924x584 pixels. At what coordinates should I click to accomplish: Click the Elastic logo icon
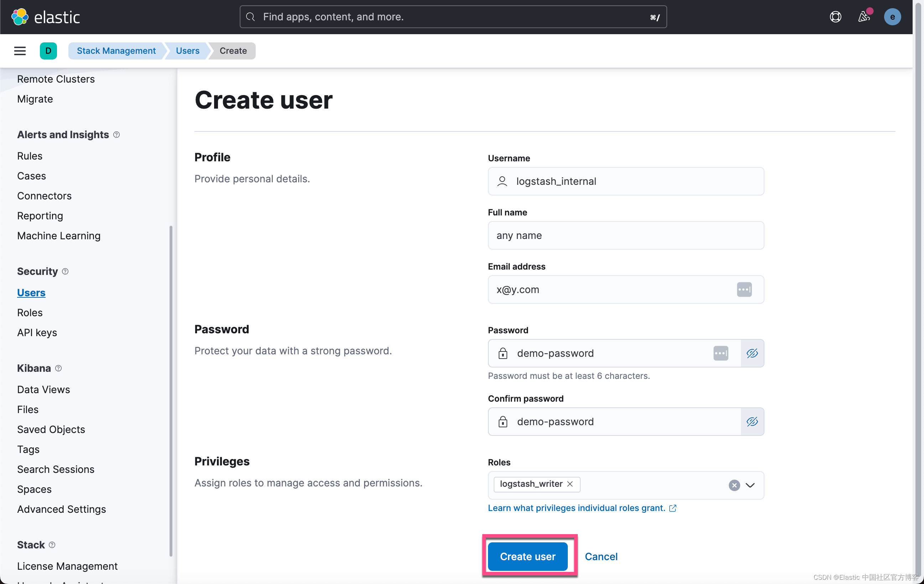coord(20,17)
